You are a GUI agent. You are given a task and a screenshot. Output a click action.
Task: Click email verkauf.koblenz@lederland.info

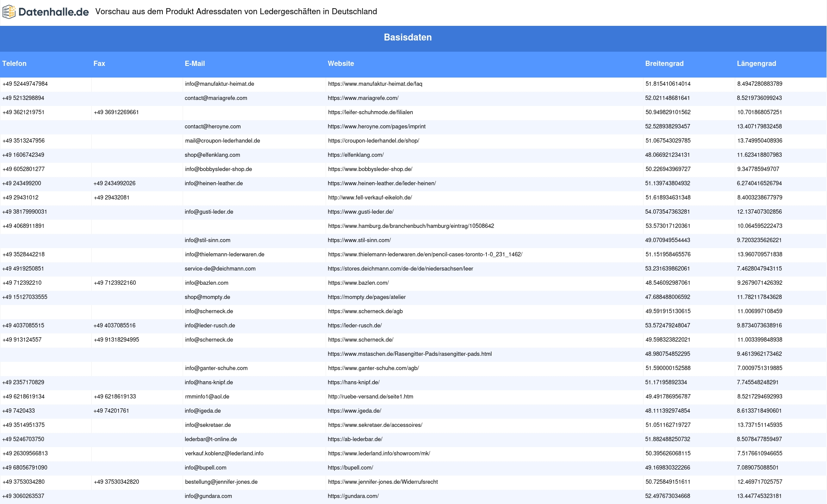pos(224,454)
